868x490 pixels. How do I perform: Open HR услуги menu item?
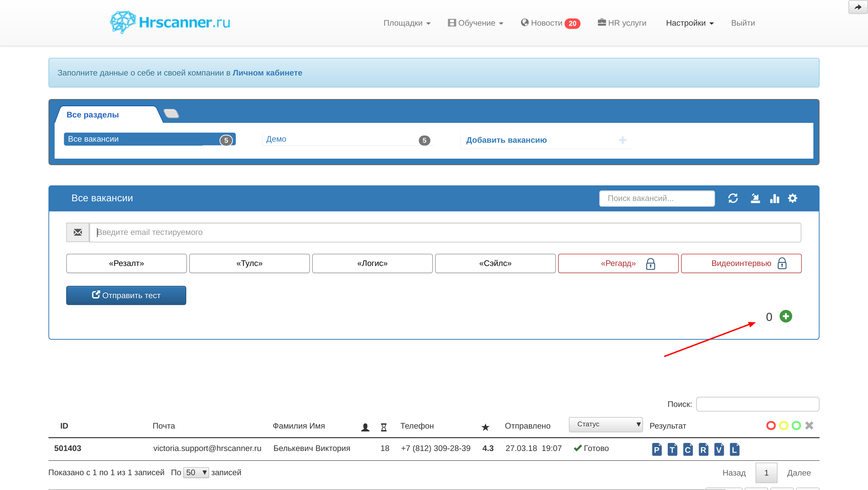pos(622,23)
